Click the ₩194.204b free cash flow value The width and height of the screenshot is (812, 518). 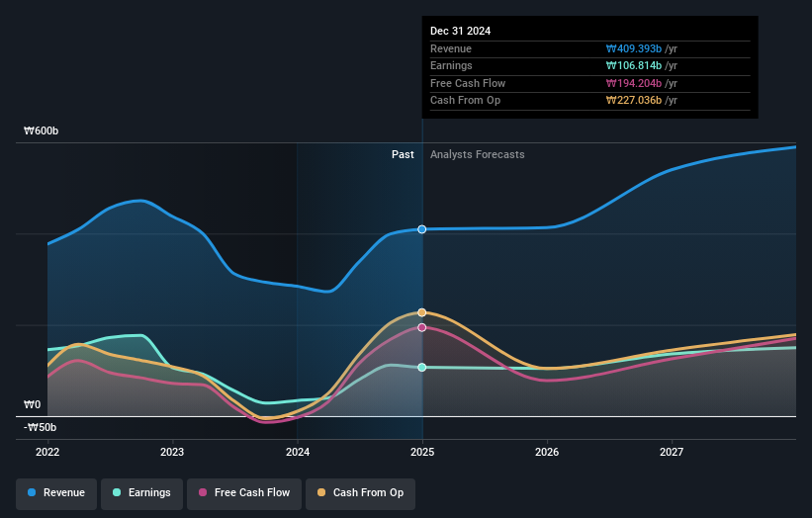634,83
